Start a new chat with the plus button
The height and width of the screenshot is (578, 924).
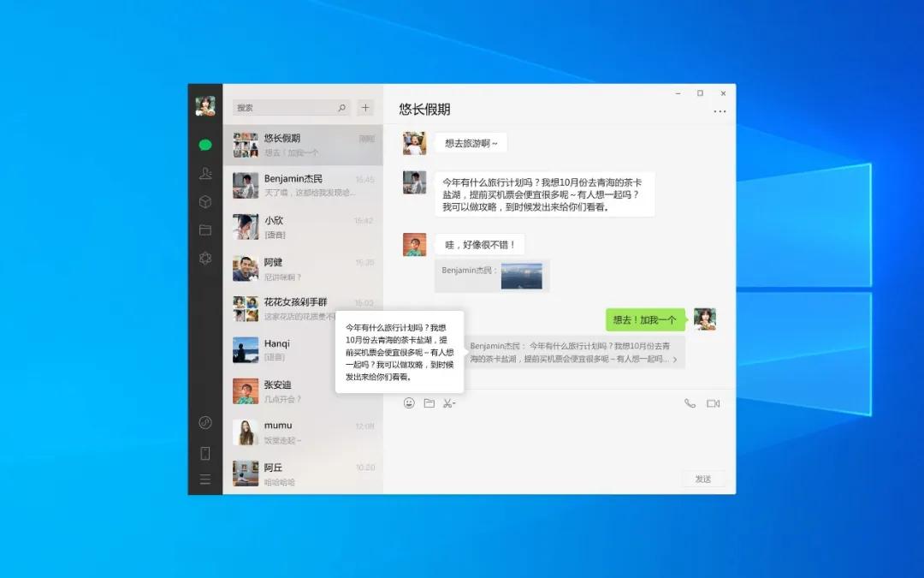(365, 107)
